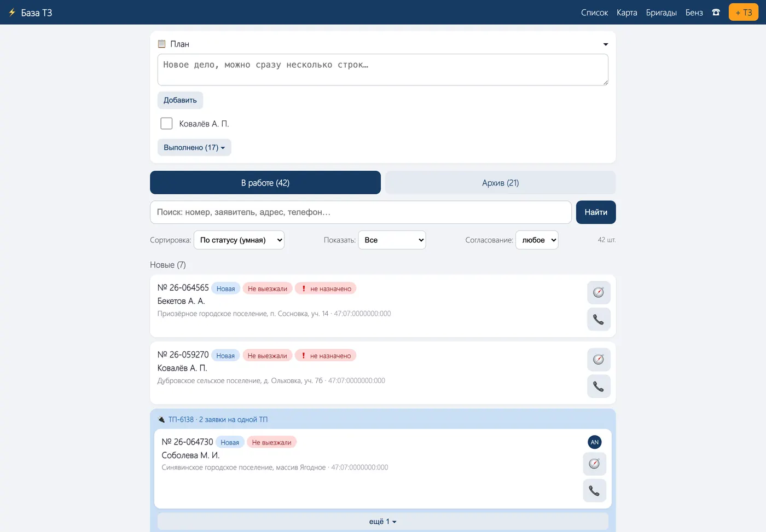Screen dimensions: 766x532
Task: Open the Согласование dropdown
Action: click(x=537, y=240)
